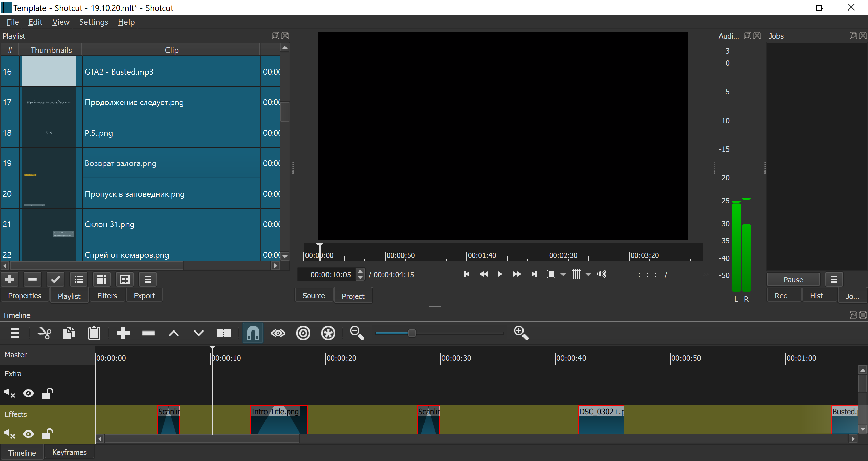
Task: Zoom out the timeline
Action: click(x=357, y=333)
